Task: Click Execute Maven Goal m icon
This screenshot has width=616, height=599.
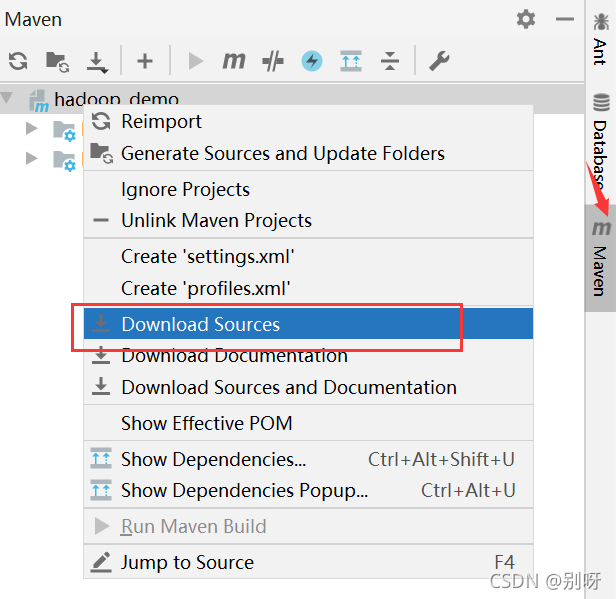Action: (x=234, y=61)
